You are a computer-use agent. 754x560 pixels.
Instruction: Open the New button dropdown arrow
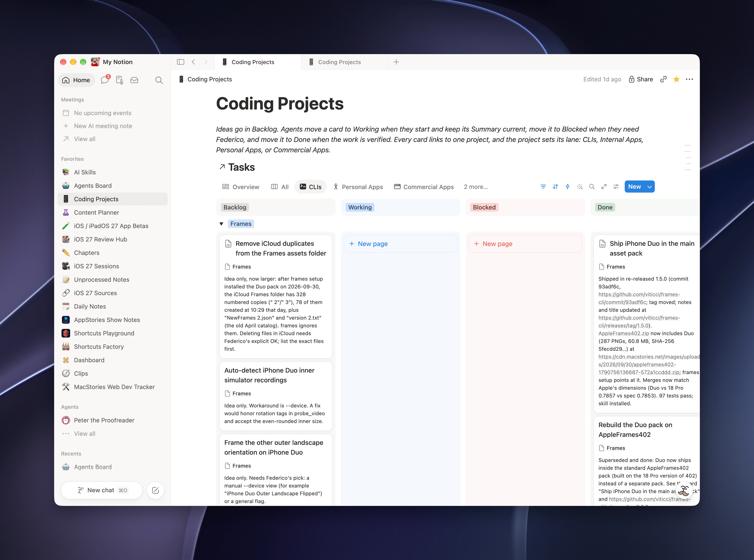pyautogui.click(x=650, y=187)
